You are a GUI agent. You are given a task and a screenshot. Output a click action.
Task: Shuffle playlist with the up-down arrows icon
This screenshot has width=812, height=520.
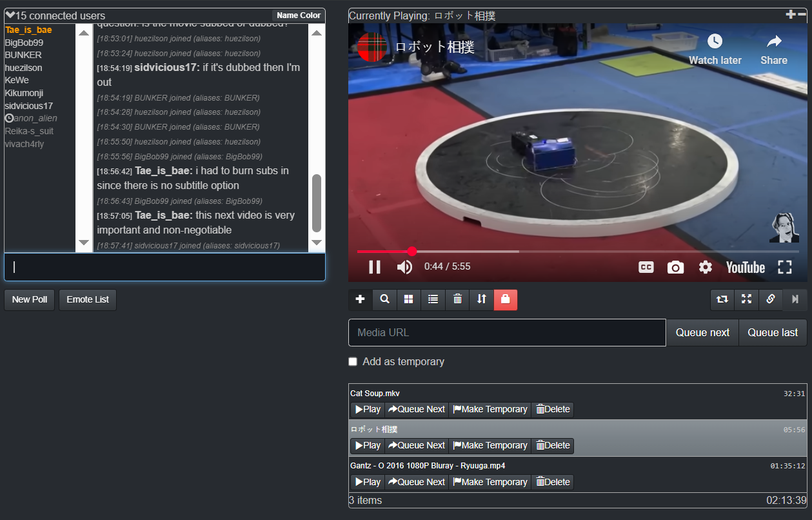point(482,299)
